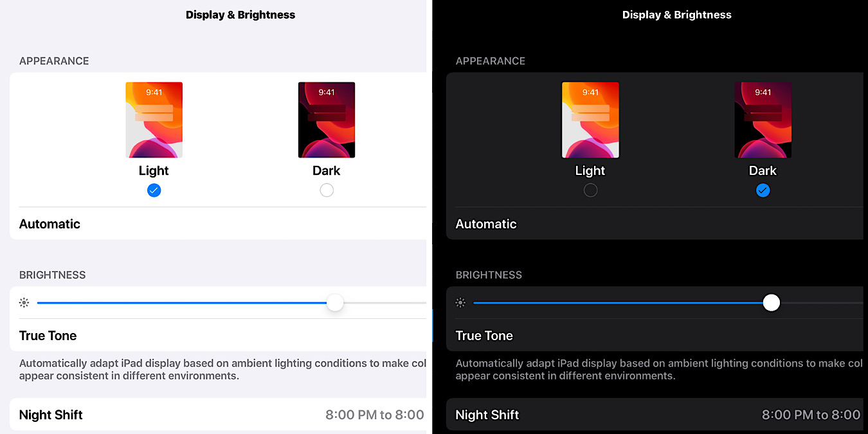The image size is (868, 434).
Task: Select the Light appearance radio button
Action: click(154, 190)
